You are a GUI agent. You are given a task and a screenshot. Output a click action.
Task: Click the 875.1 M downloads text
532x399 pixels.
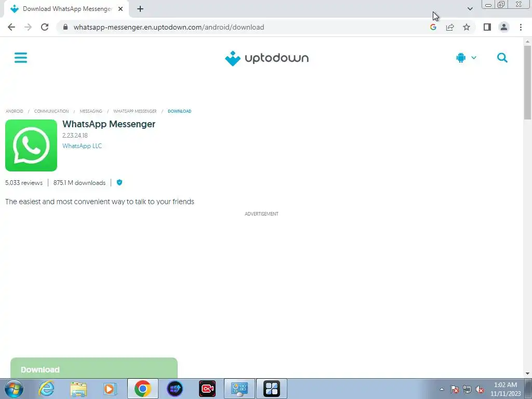tap(79, 182)
